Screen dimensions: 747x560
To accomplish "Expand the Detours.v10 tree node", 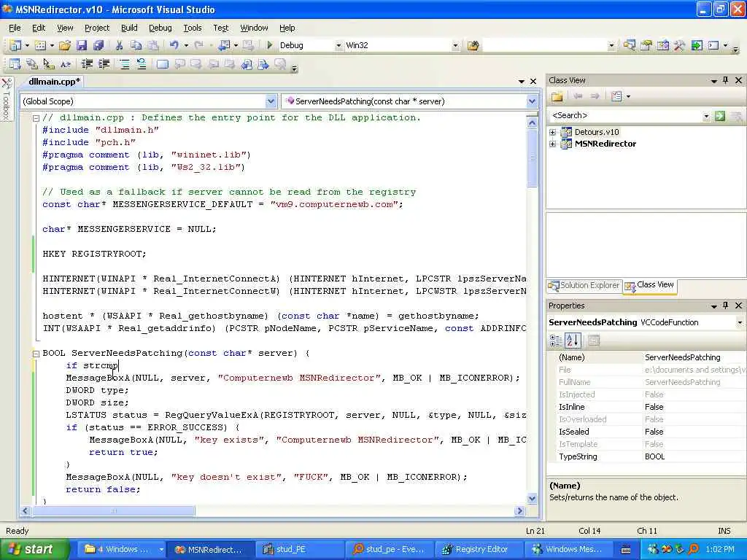I will (x=553, y=133).
